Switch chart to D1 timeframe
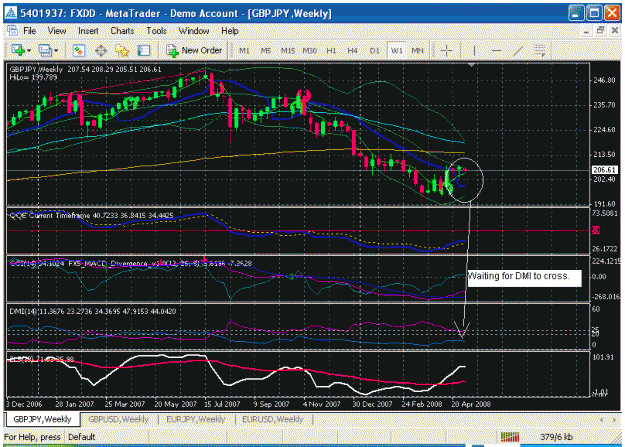The width and height of the screenshot is (625, 447). point(374,51)
